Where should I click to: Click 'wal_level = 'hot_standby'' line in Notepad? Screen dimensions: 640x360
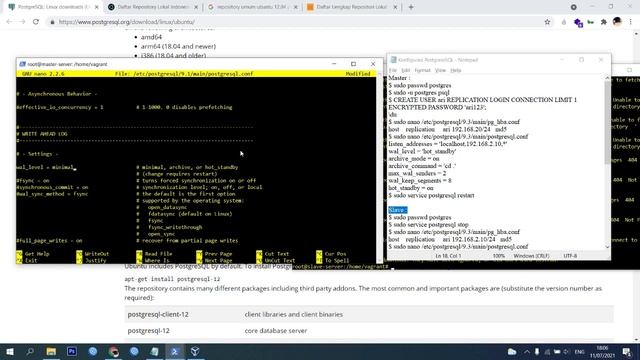[422, 151]
